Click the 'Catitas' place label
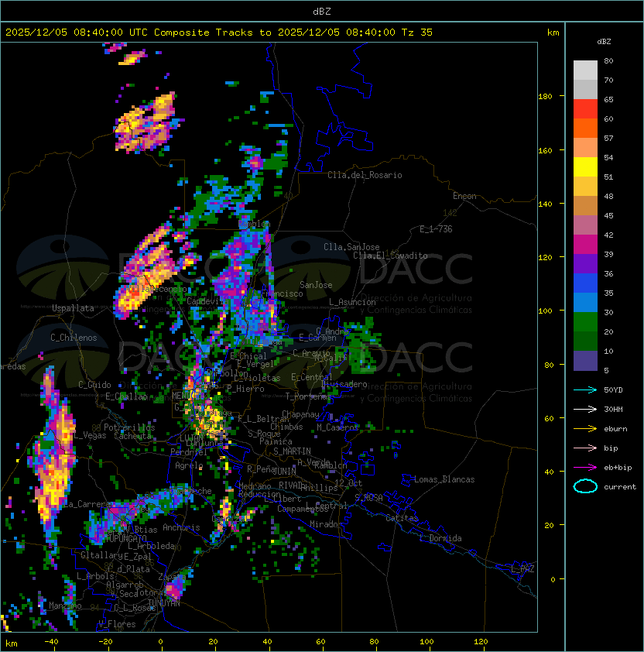This screenshot has width=644, height=652. coord(402,518)
